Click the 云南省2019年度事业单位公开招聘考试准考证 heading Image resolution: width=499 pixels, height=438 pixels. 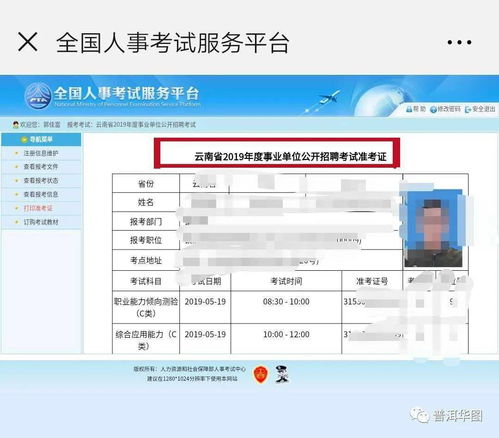tap(290, 156)
